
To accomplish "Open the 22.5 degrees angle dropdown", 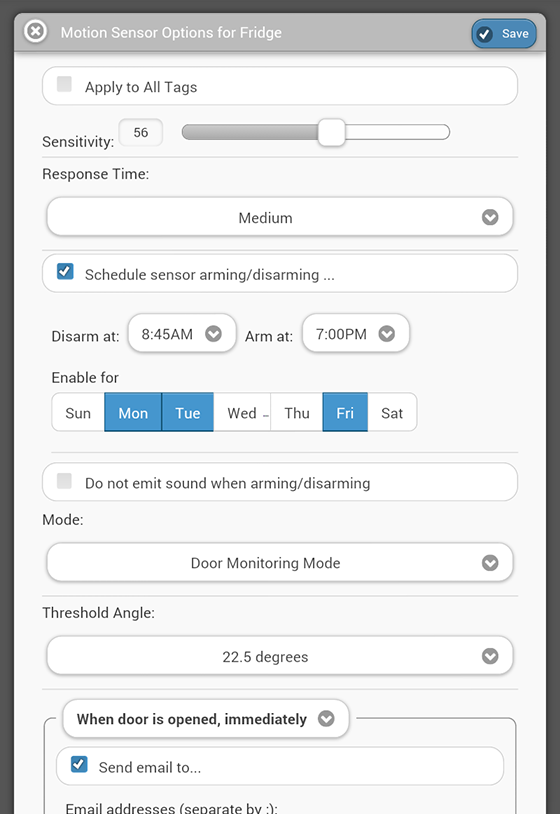I will (x=280, y=656).
